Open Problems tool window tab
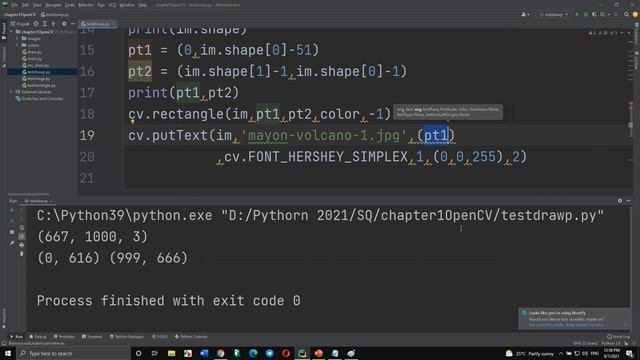640x360 pixels. 64,337
